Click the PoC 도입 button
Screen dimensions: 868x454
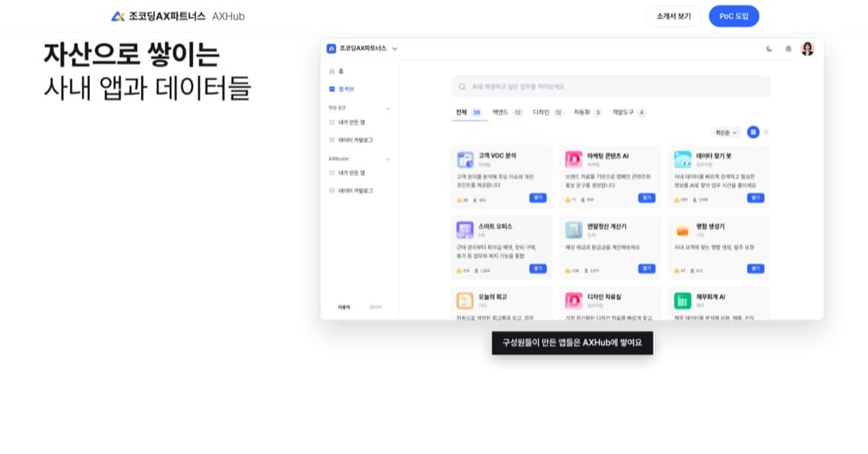734,16
